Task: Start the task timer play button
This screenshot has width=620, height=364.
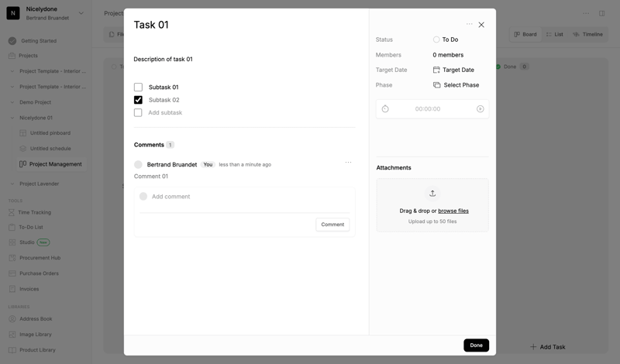Action: click(480, 109)
